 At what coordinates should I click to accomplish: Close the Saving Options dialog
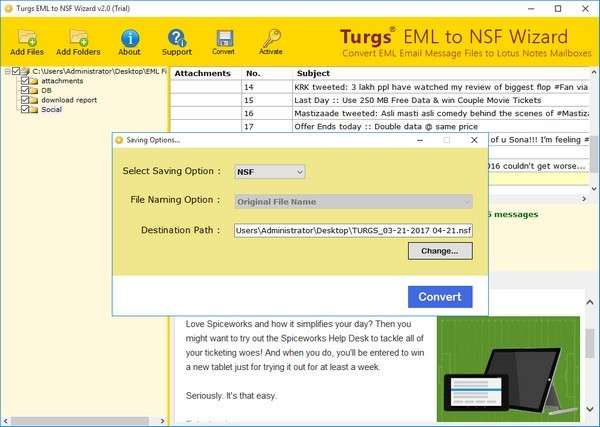[474, 140]
